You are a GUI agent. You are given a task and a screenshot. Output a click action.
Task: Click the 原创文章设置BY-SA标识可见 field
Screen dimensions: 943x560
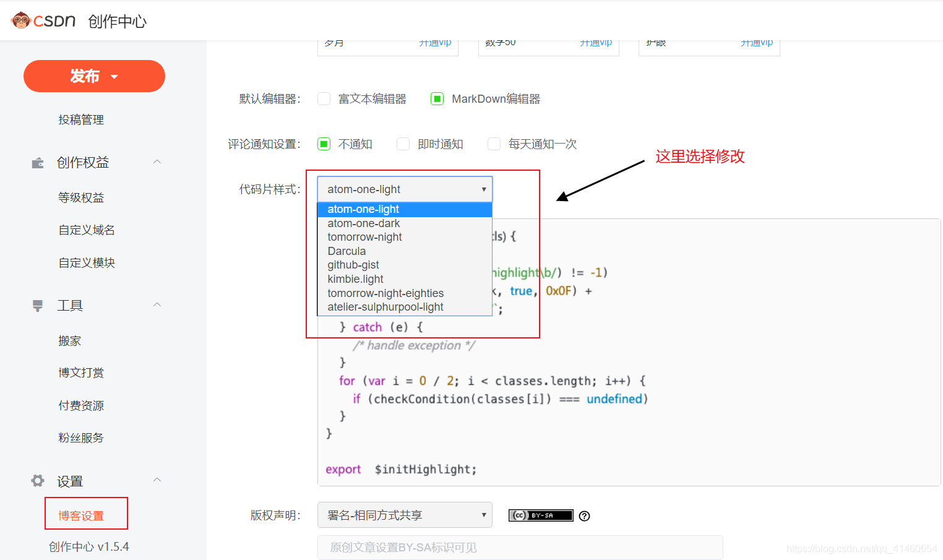tap(520, 548)
